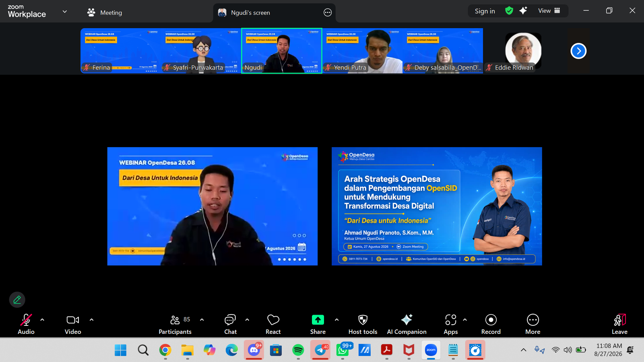The width and height of the screenshot is (644, 362).
Task: Open Telegram from taskbar
Action: 320,350
